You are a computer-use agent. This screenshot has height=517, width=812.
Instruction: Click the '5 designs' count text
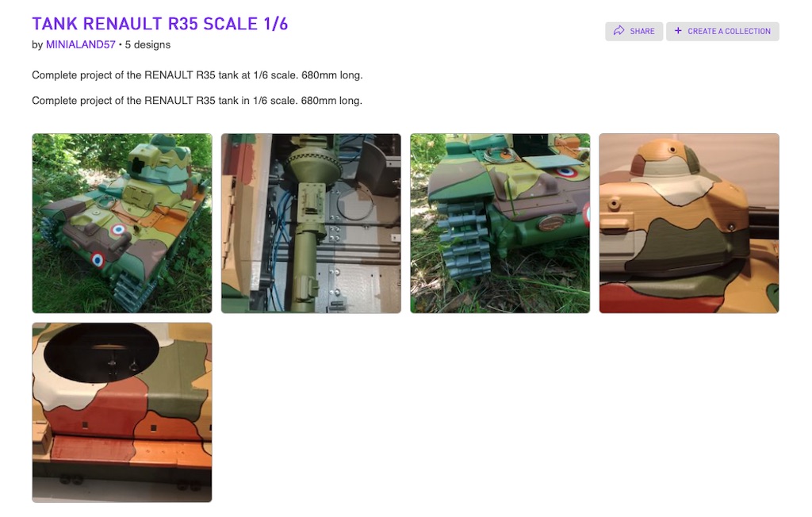(147, 44)
